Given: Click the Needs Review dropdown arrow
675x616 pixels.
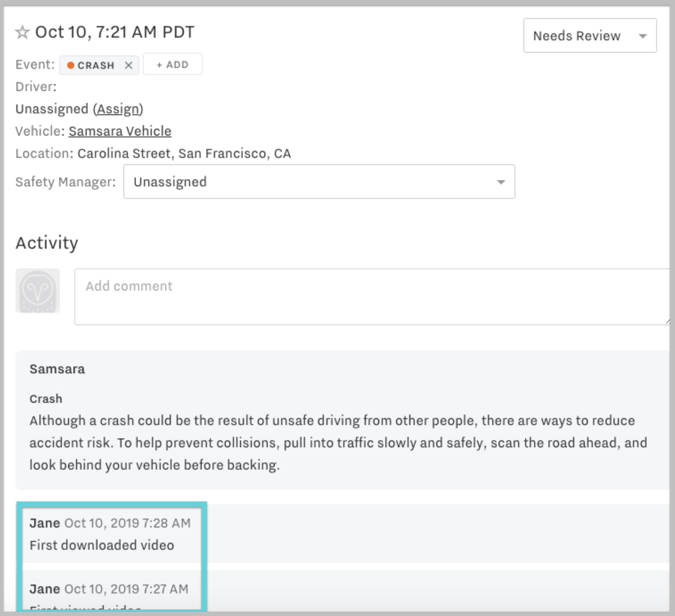Looking at the screenshot, I should [642, 36].
